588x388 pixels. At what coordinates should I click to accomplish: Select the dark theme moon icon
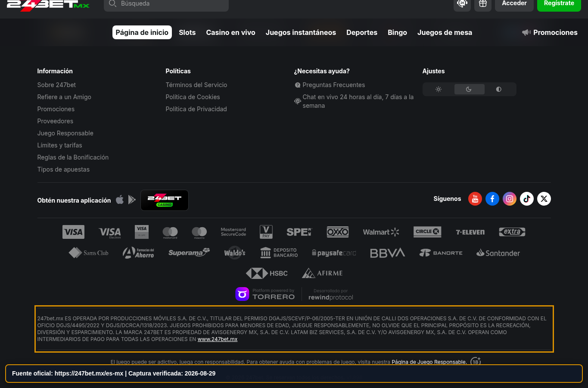tap(469, 89)
